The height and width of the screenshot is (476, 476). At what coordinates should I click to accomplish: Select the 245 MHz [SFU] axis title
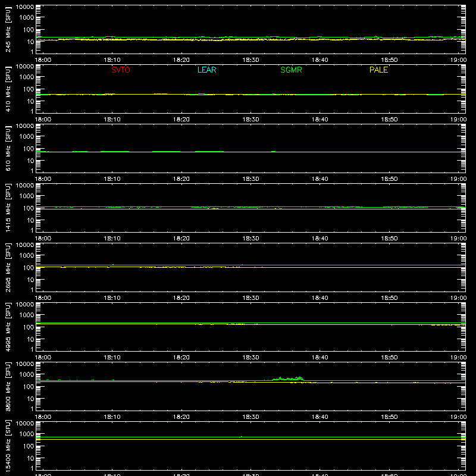tap(8, 29)
